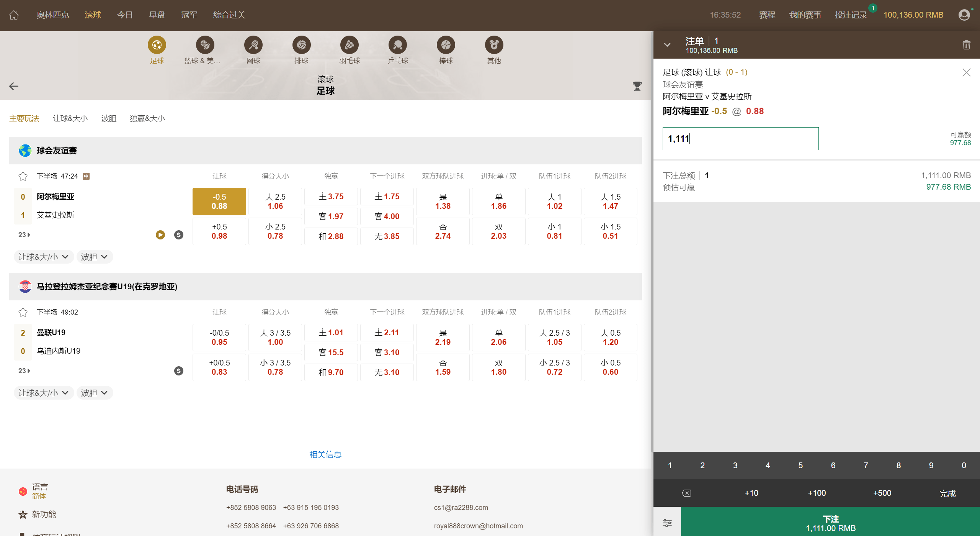Image resolution: width=980 pixels, height=536 pixels.
Task: Choose the Badminton sport icon
Action: (x=349, y=45)
